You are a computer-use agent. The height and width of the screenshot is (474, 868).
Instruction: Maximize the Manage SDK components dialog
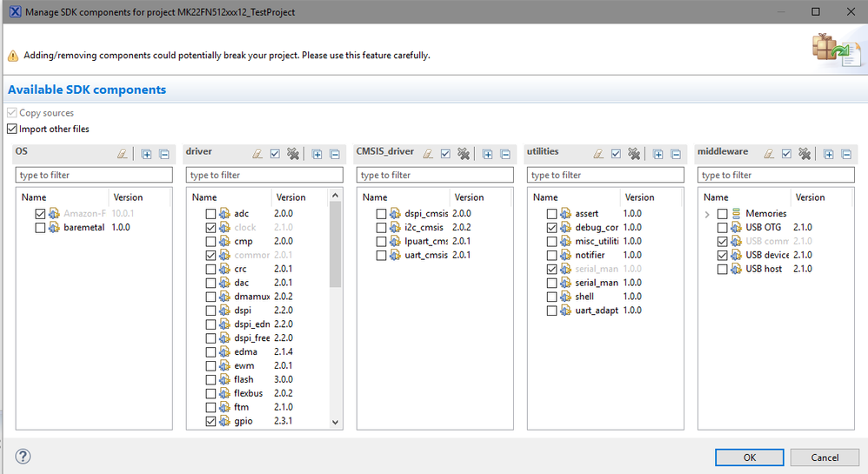tap(816, 11)
